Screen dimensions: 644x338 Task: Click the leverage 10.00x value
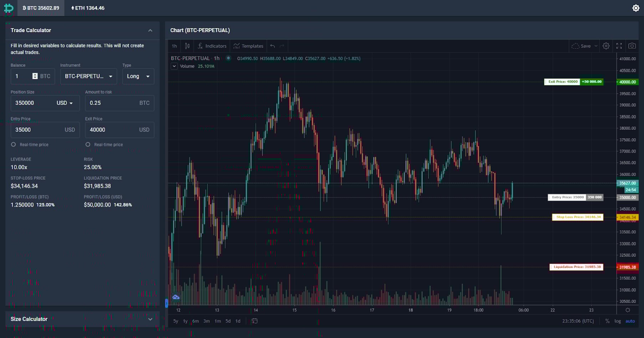(x=19, y=167)
